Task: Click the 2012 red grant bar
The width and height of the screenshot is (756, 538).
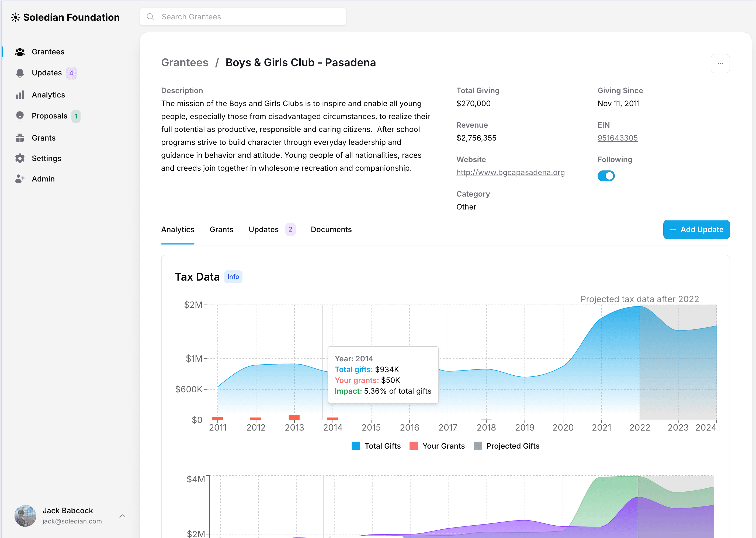Action: click(x=255, y=419)
